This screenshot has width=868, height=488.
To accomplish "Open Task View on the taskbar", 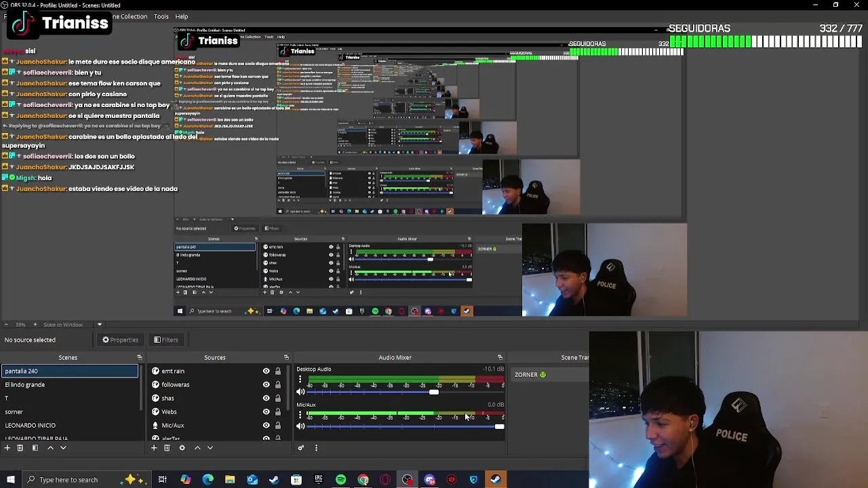I will [x=163, y=480].
